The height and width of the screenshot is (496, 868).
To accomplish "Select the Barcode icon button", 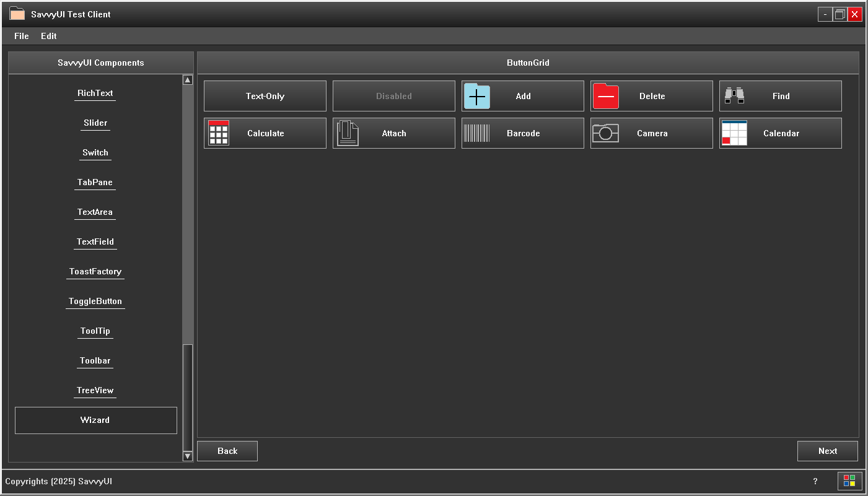I will [522, 133].
